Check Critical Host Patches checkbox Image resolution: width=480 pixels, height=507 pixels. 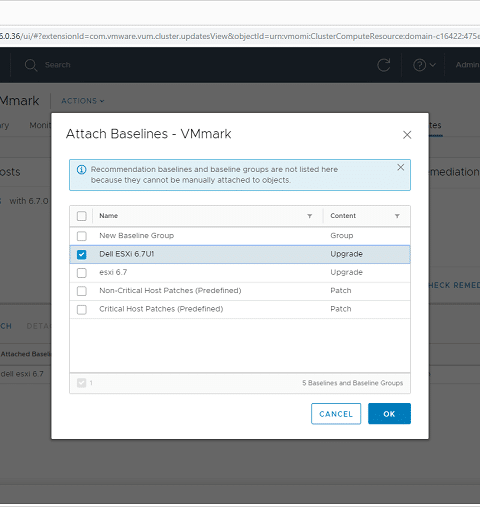[82, 309]
